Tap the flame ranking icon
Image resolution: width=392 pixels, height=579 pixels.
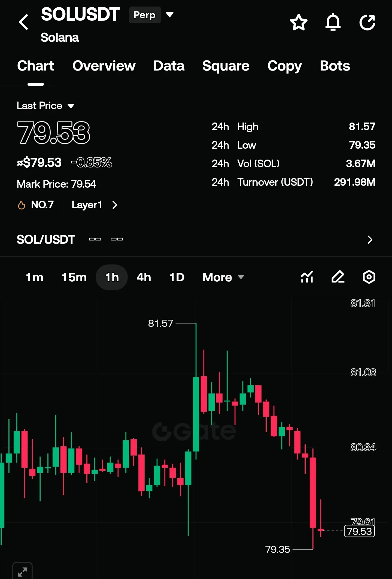21,205
